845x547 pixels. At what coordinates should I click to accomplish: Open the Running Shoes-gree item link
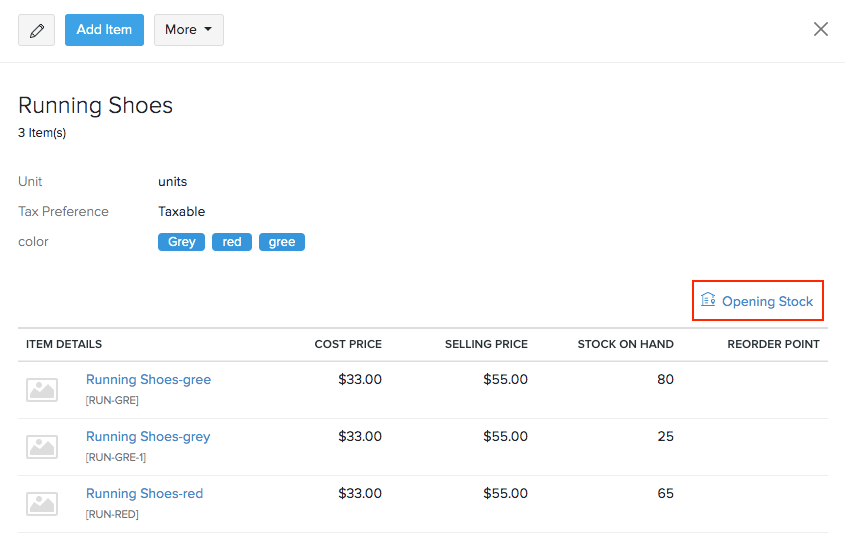click(x=148, y=380)
